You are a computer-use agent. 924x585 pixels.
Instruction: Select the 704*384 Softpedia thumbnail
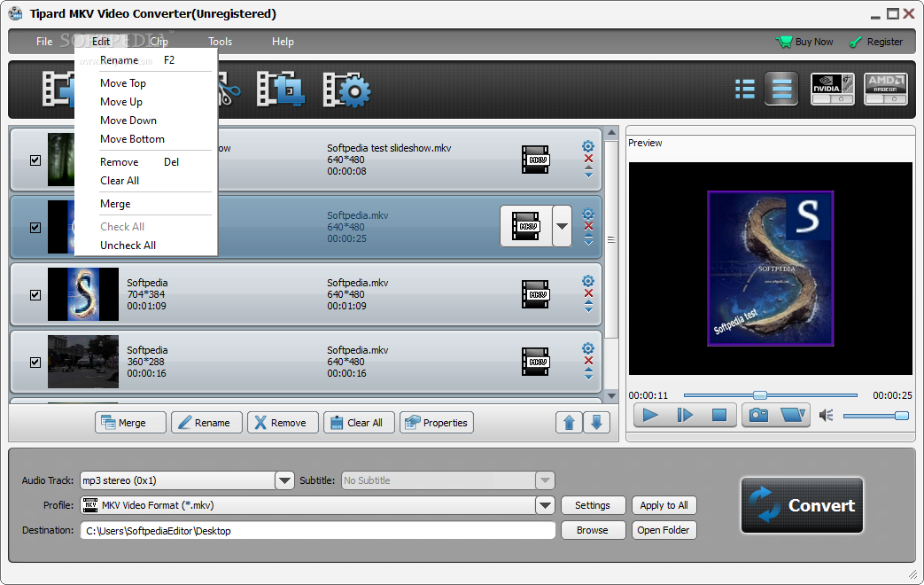83,294
